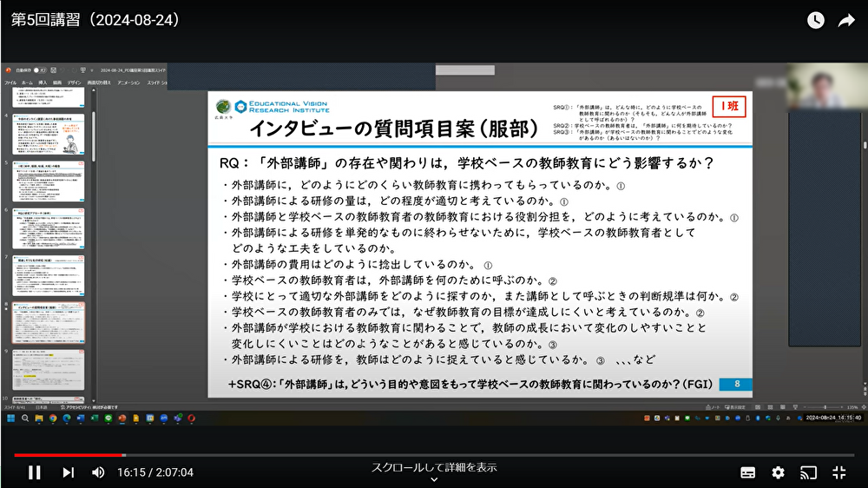Switch to Reading view icon

(783, 407)
